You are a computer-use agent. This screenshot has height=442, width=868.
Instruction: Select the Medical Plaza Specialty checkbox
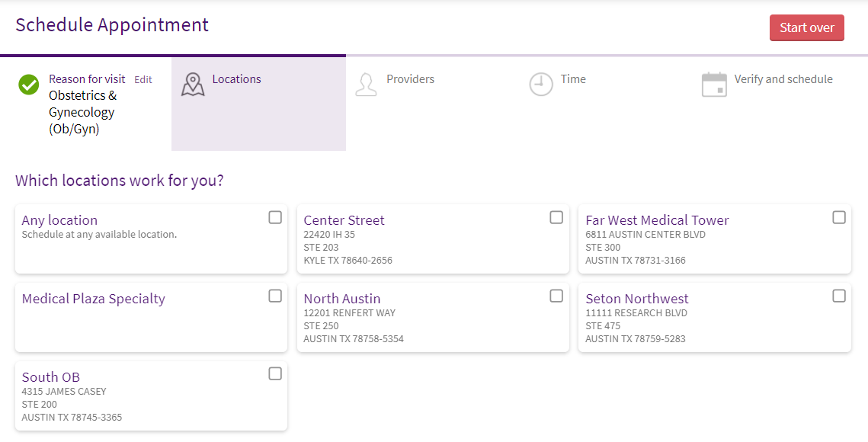[275, 296]
